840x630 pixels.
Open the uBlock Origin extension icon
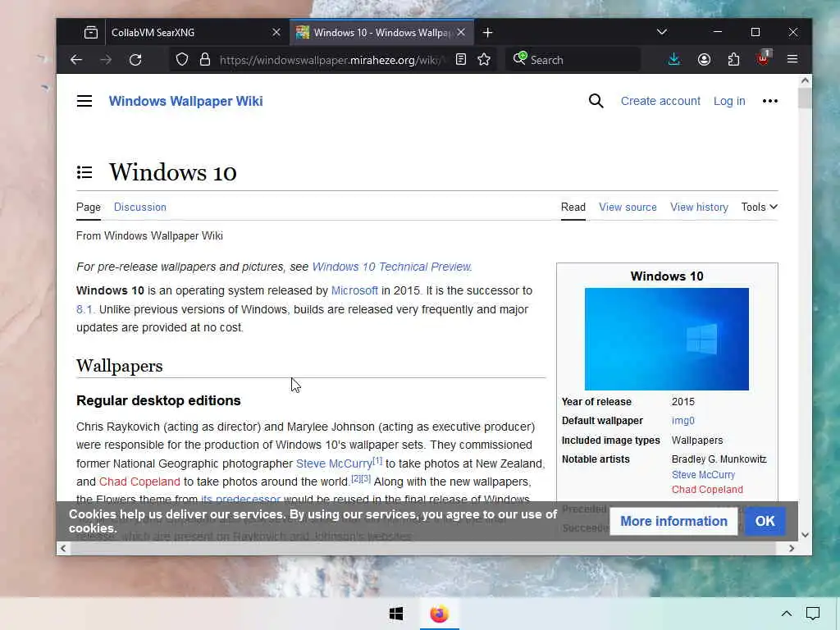point(764,58)
